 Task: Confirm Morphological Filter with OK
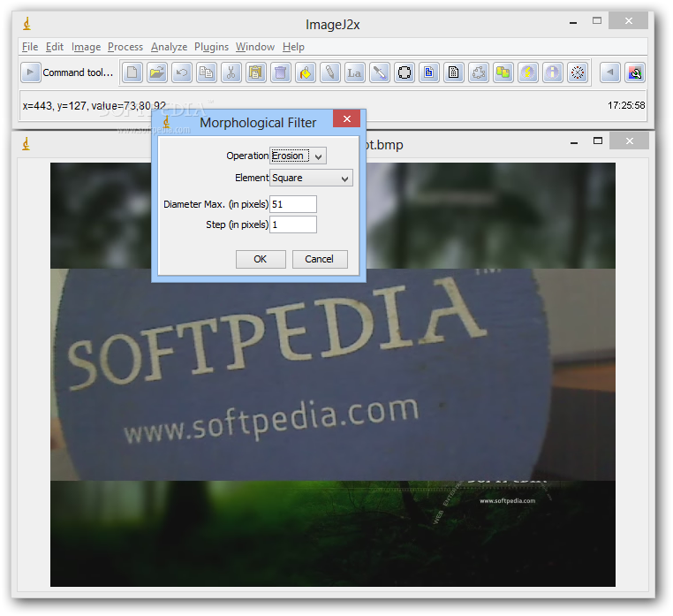(x=261, y=260)
